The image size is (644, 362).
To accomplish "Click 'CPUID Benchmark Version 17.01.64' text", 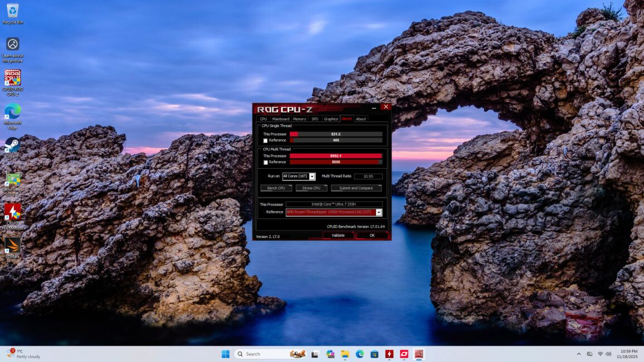I will click(x=355, y=227).
